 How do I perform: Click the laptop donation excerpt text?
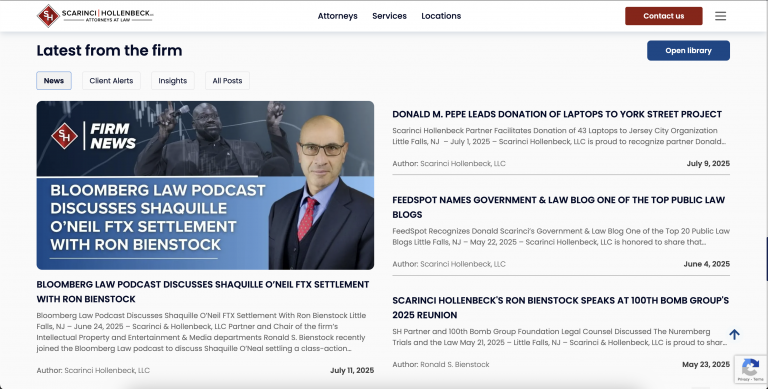559,136
